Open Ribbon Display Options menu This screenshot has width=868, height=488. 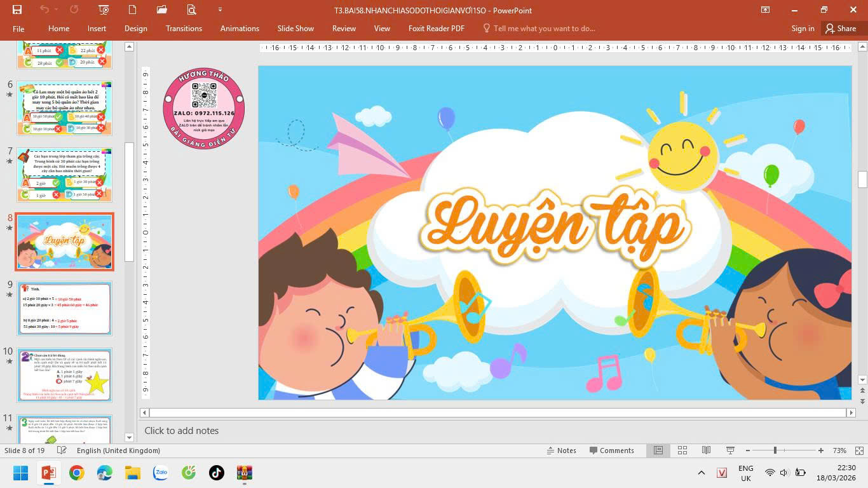tap(765, 10)
